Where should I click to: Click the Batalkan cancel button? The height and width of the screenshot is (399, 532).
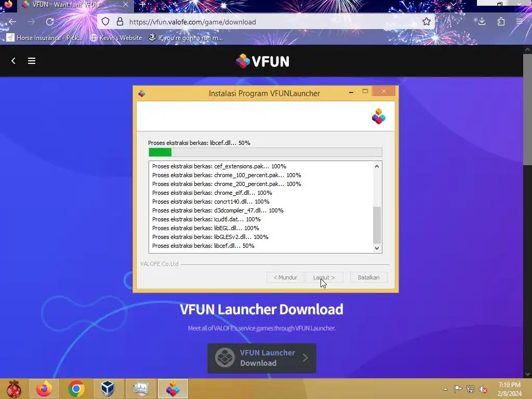click(369, 277)
